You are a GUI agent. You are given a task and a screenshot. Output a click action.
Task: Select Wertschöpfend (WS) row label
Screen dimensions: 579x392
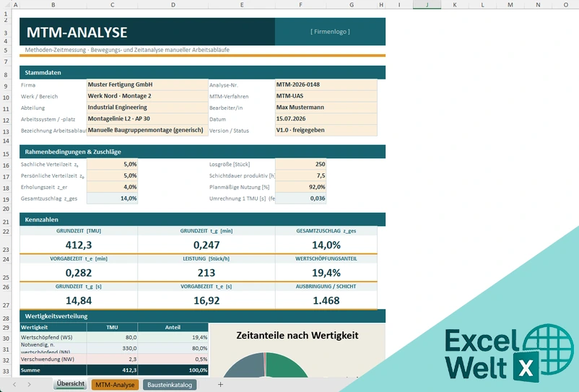pyautogui.click(x=53, y=337)
